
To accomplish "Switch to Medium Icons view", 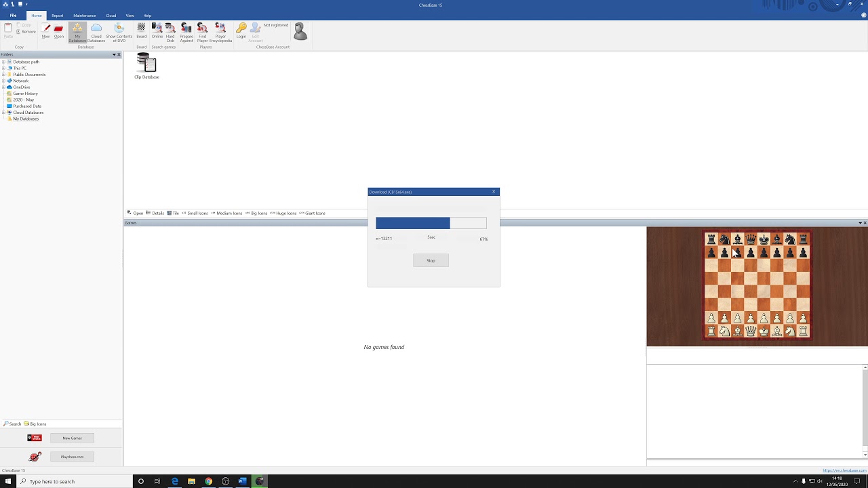I will point(226,213).
